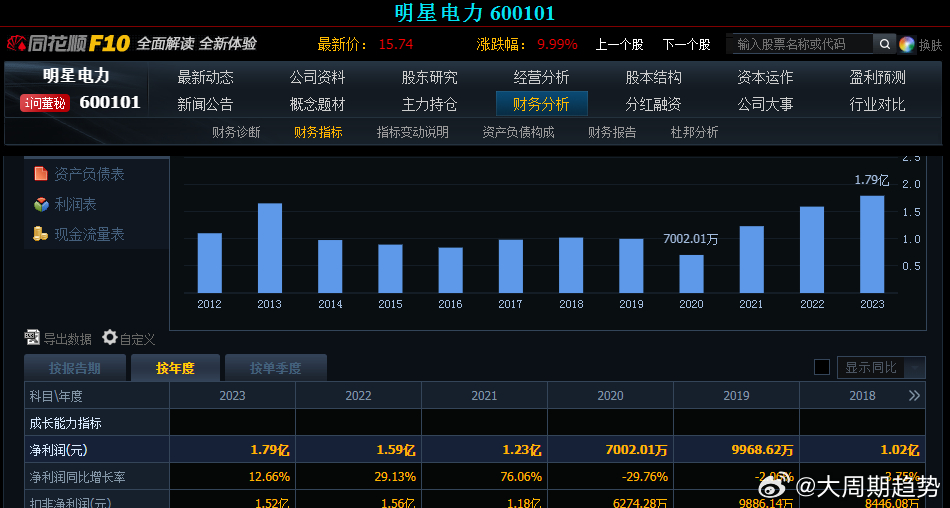950x508 pixels.
Task: Click the search magnifier icon
Action: 885,44
